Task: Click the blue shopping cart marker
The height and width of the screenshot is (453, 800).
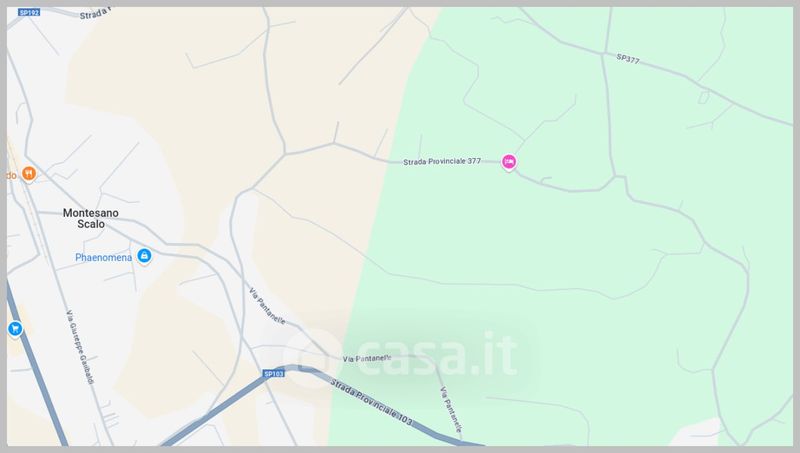Action: pos(15,329)
